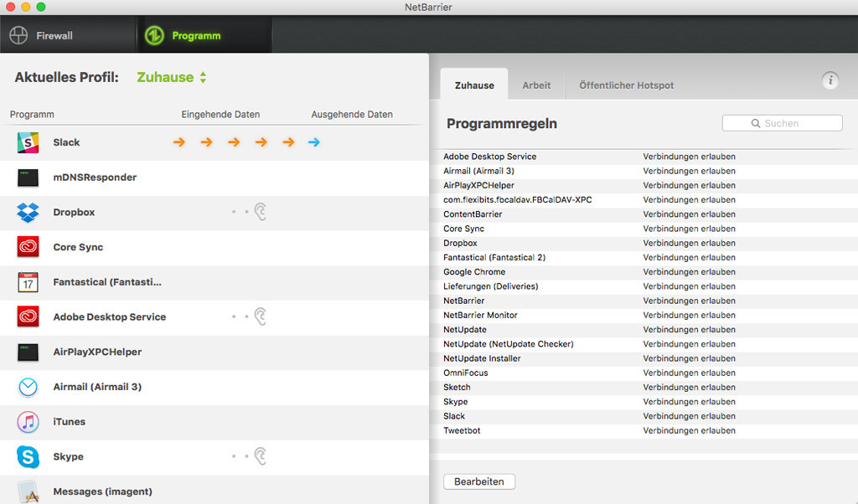Select Lieferungen (Deliveries) rule row
Screen dimensions: 858x504
pyautogui.click(x=643, y=286)
